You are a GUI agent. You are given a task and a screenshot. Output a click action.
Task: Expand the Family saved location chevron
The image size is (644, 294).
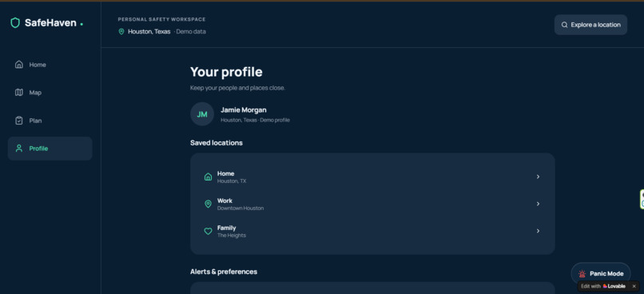point(538,231)
